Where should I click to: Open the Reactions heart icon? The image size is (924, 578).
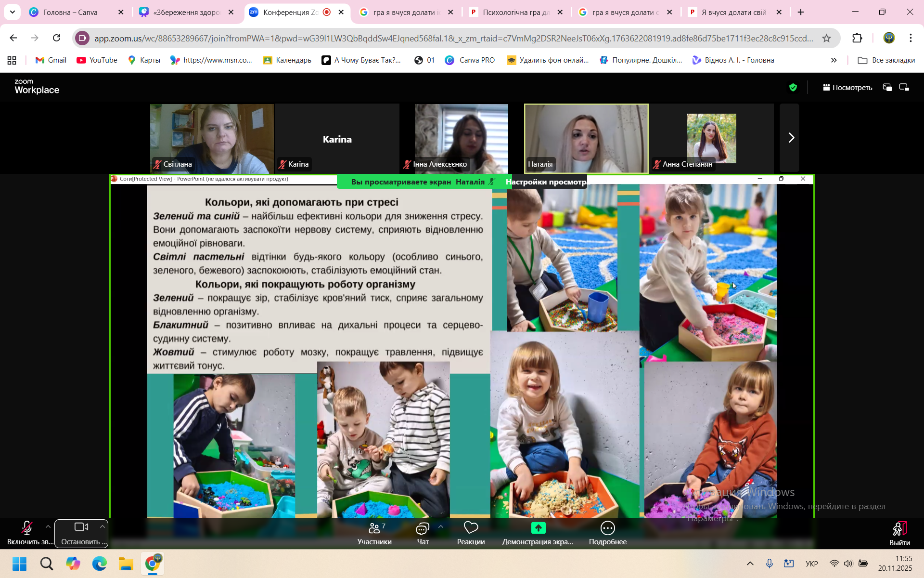471,528
